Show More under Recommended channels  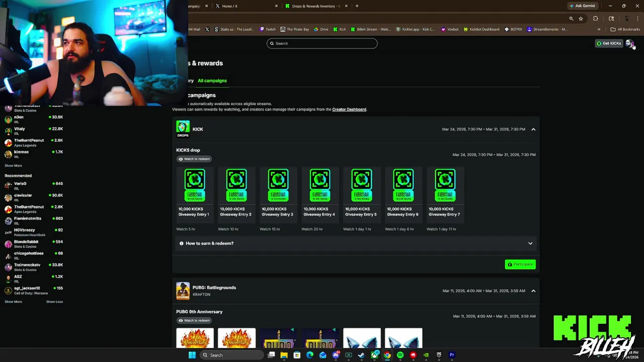click(x=13, y=302)
